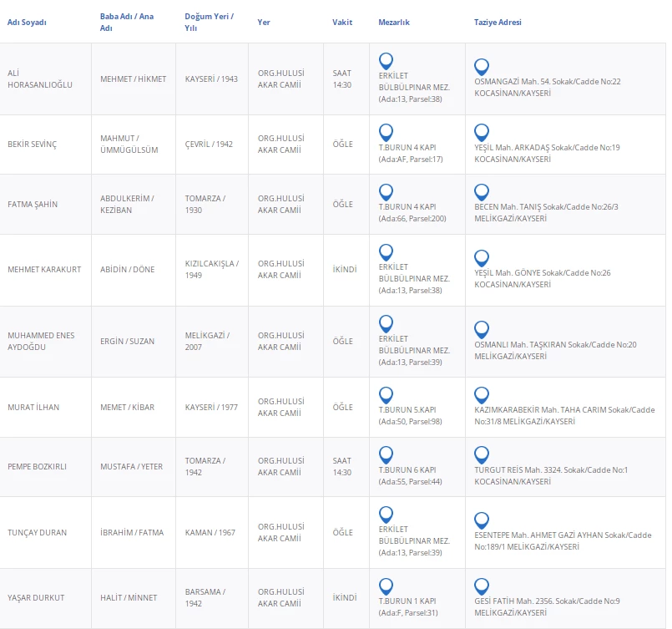Click the Mezarlık column header

(394, 23)
